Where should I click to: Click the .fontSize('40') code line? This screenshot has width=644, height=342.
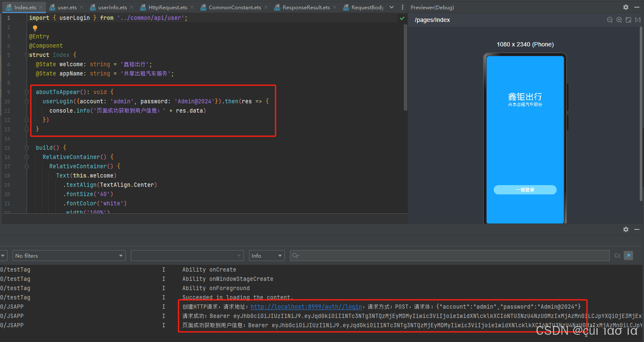[88, 194]
